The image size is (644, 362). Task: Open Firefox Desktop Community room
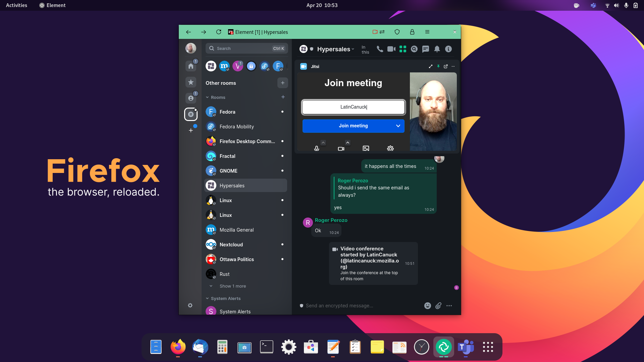pyautogui.click(x=246, y=141)
